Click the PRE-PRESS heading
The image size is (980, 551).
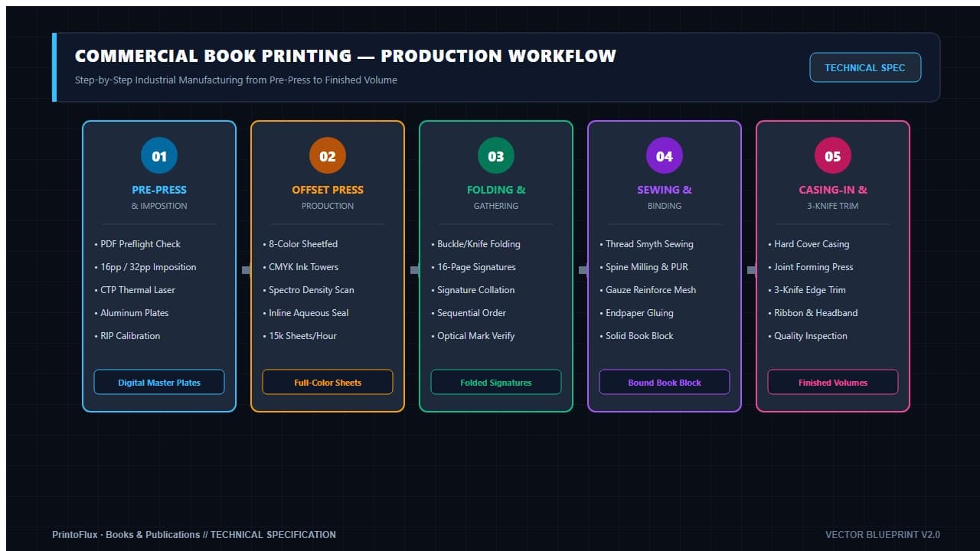click(159, 190)
